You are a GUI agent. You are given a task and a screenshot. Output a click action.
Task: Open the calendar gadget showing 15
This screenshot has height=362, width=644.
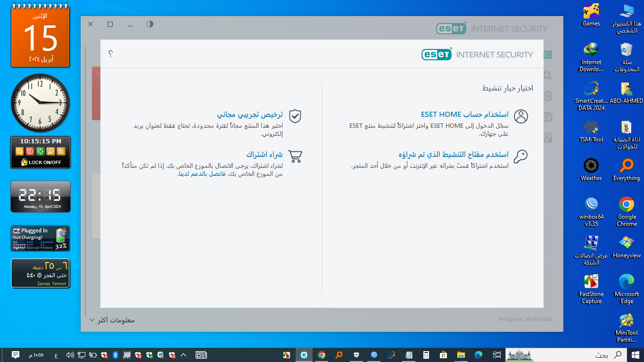41,37
